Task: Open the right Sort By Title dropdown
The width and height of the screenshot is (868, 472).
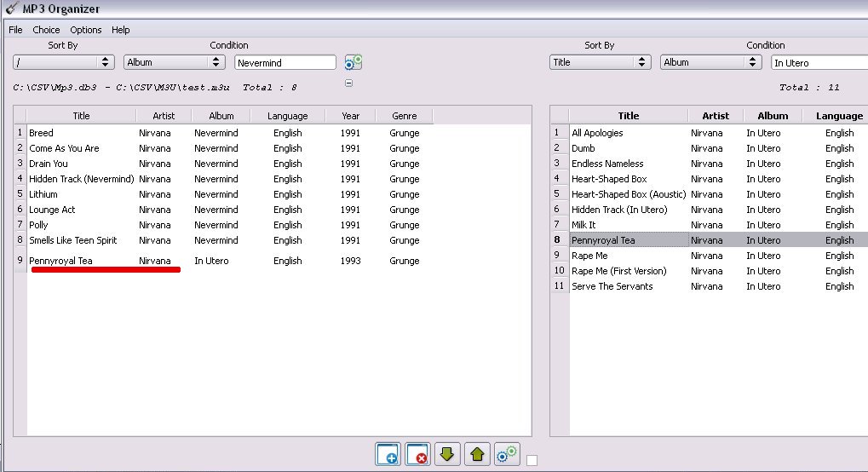Action: click(600, 62)
